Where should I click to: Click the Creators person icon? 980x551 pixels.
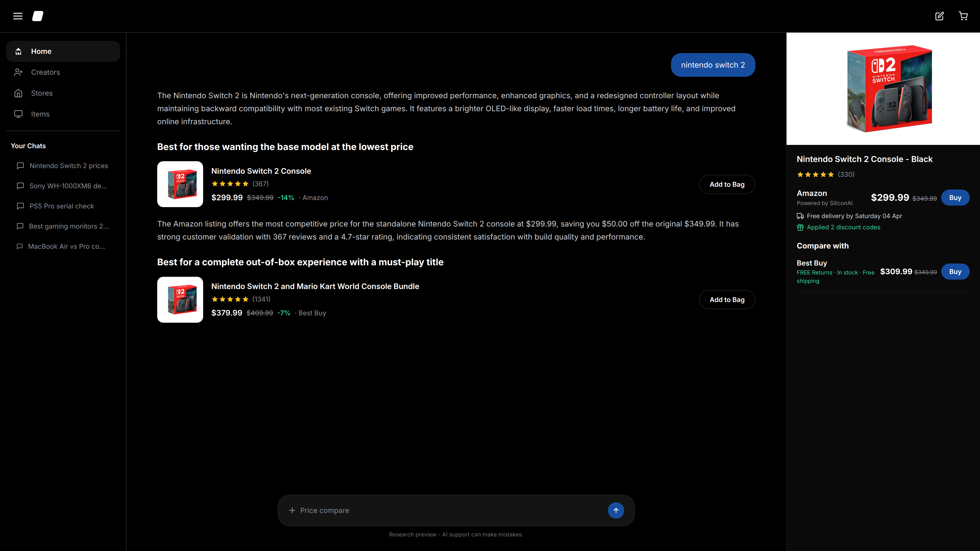point(18,72)
